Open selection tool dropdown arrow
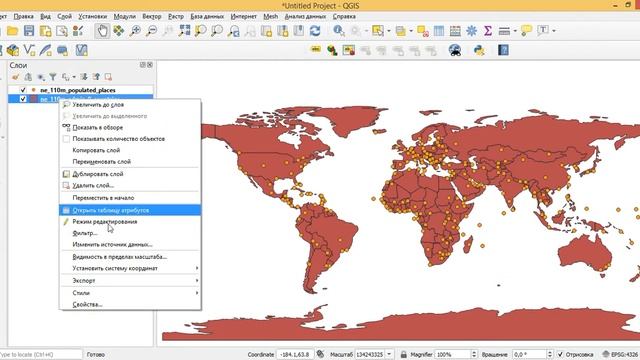640x360 pixels. [x=388, y=31]
